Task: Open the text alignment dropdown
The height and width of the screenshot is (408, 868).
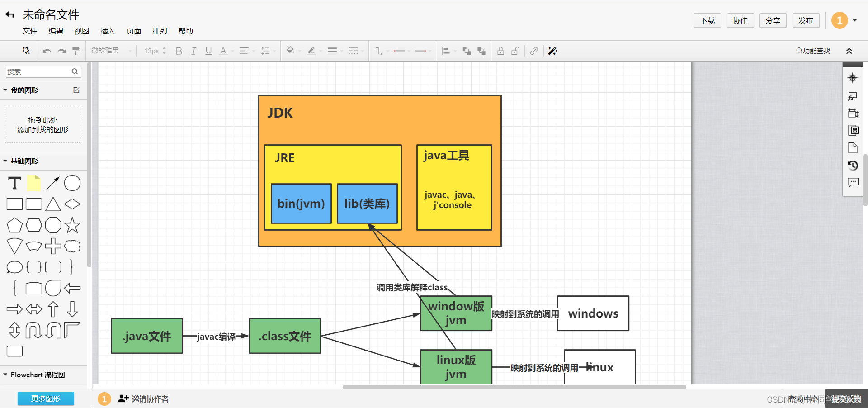Action: (246, 51)
